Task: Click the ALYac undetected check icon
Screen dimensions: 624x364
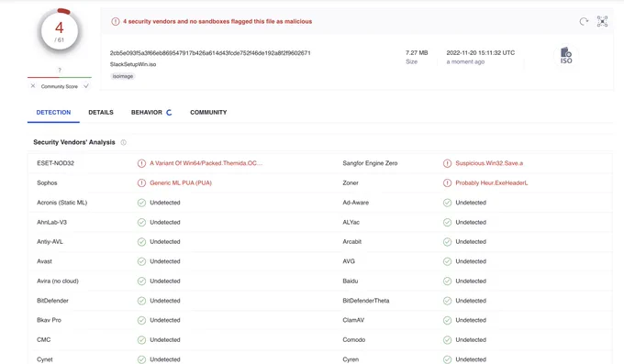Action: tap(447, 222)
